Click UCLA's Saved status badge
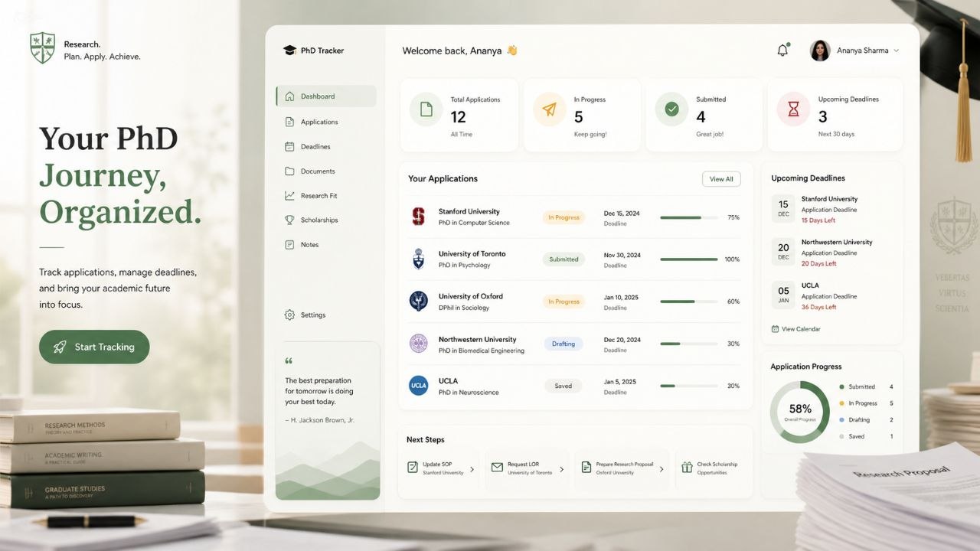 [563, 386]
